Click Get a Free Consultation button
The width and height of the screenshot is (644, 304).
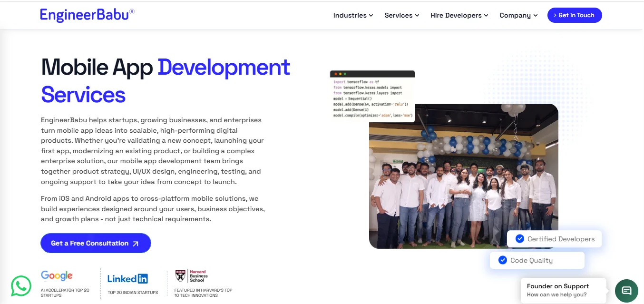[x=96, y=243]
